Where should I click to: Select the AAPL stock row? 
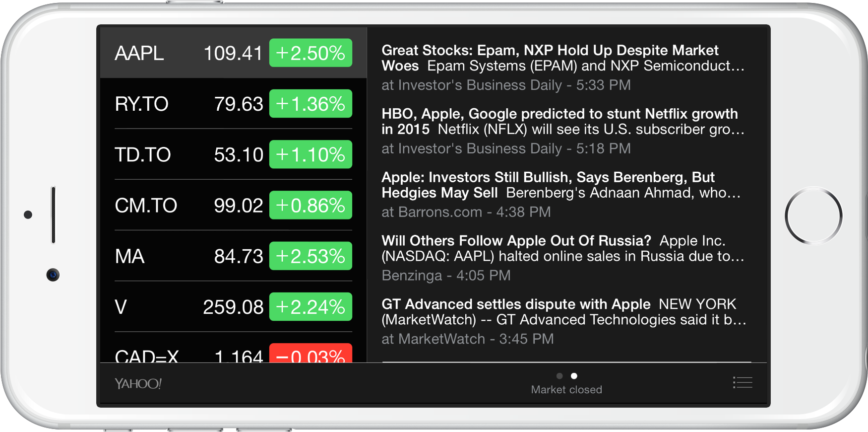233,53
